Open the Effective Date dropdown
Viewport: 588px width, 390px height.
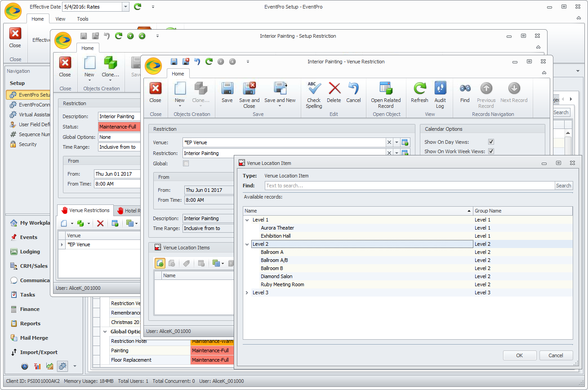point(125,7)
